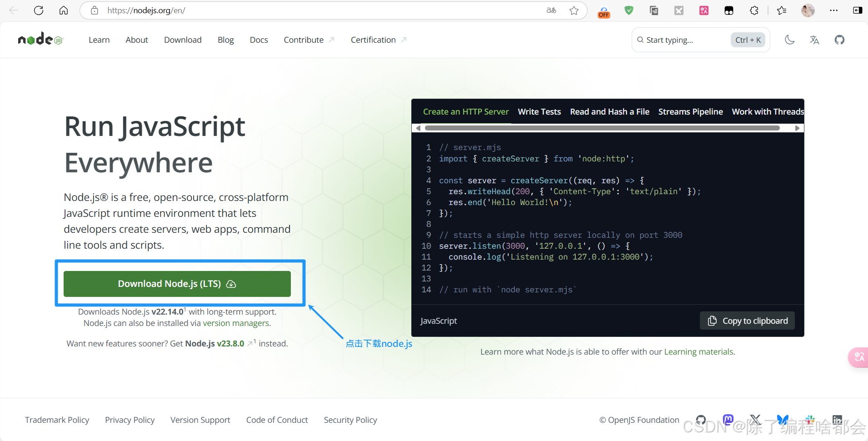Click the 'JavaScript' label under the code
868x441 pixels.
[439, 321]
